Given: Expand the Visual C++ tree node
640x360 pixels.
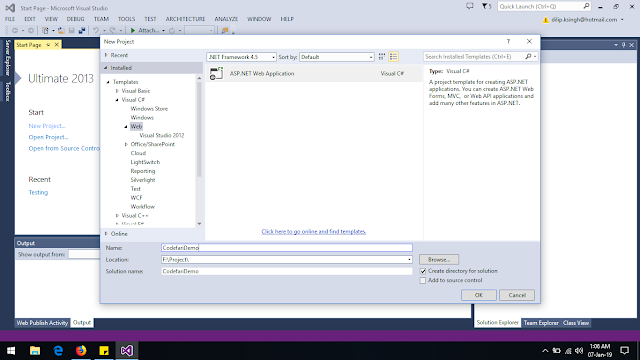Looking at the screenshot, I should pyautogui.click(x=117, y=216).
